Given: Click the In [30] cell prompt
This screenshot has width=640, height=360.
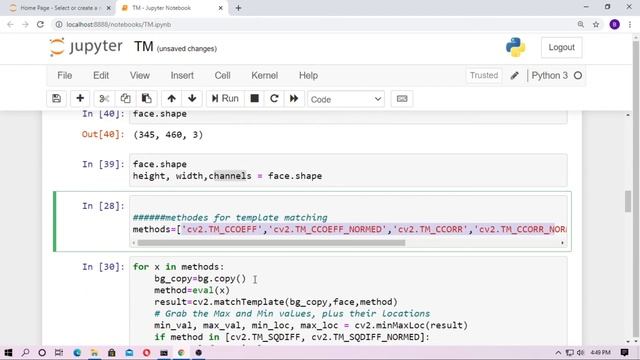Looking at the screenshot, I should tap(103, 267).
